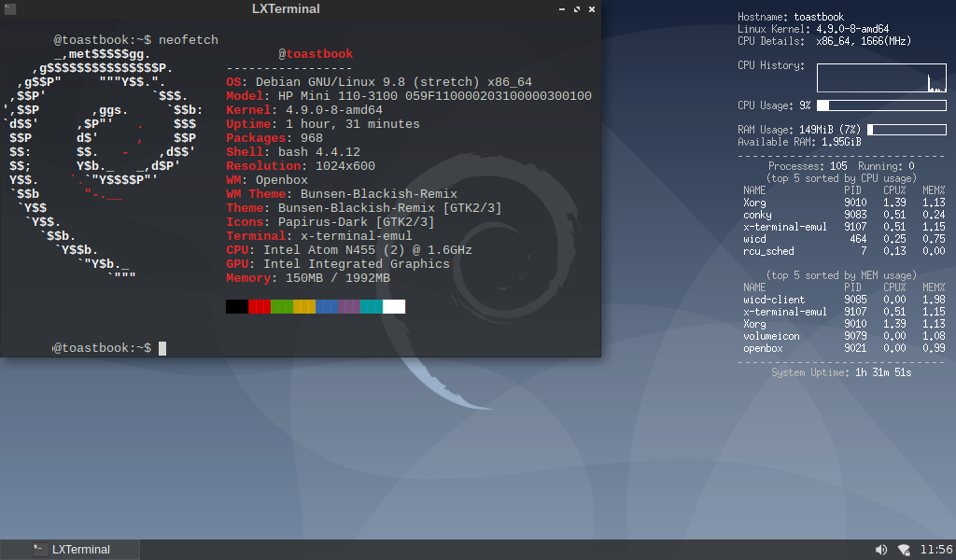Screen dimensions: 956x560
Task: Open the network icon in the system tray
Action: coord(904,550)
